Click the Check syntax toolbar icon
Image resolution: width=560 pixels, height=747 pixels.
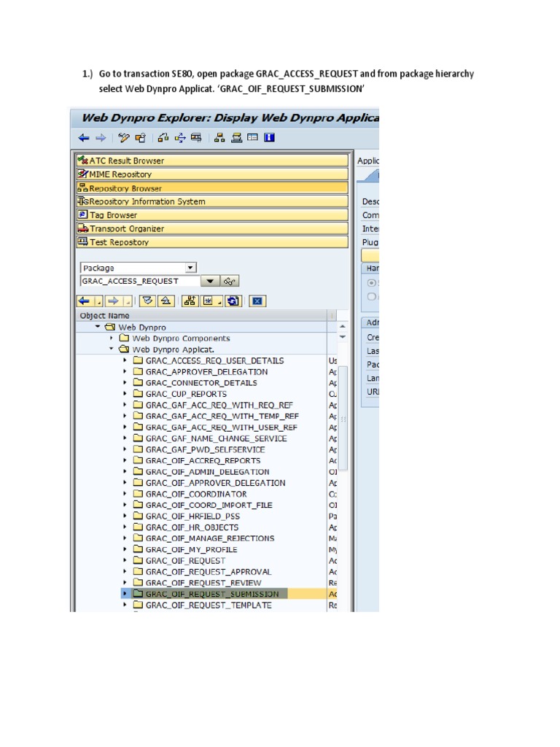point(163,138)
